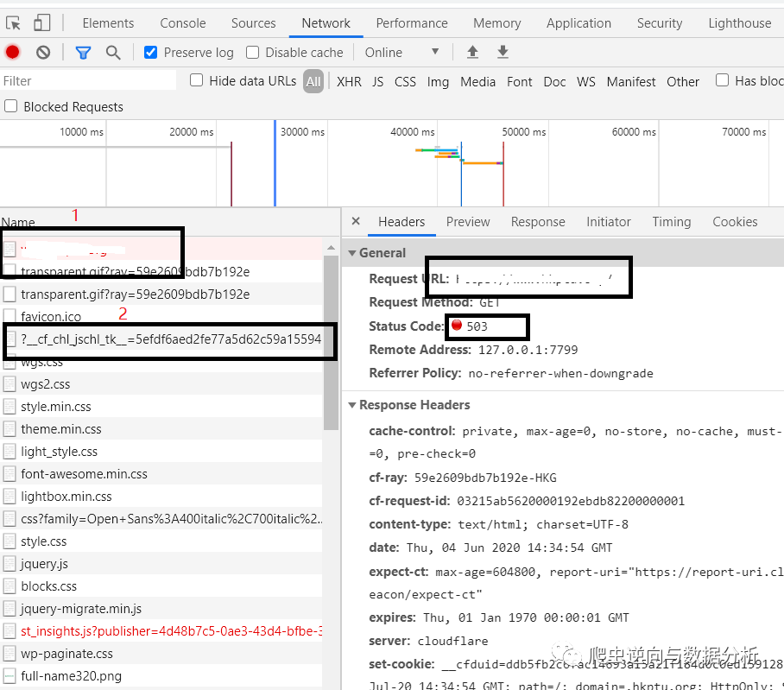
Task: Filter requests by CSS
Action: [x=405, y=81]
